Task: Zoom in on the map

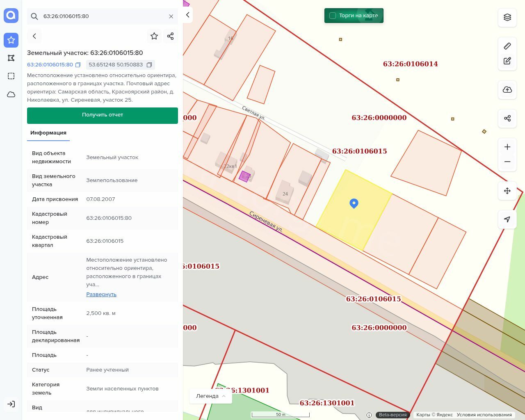Action: click(x=507, y=147)
